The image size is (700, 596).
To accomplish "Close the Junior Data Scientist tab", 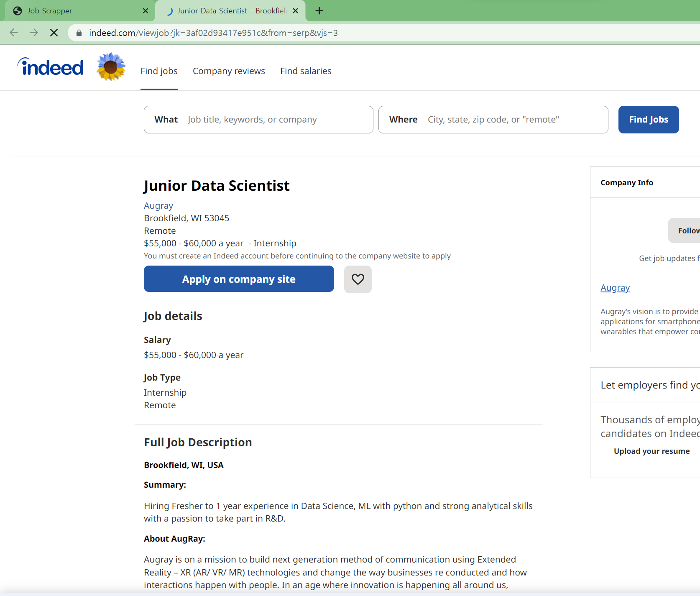I will (296, 11).
